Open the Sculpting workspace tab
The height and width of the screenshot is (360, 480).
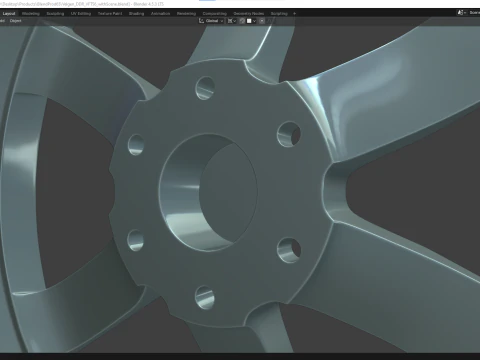pyautogui.click(x=55, y=13)
